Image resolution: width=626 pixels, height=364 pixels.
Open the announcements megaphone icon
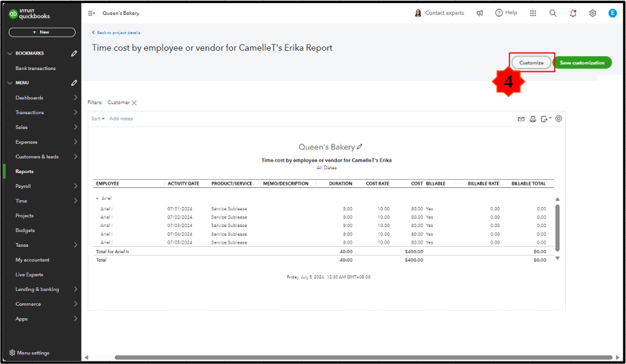pos(479,13)
